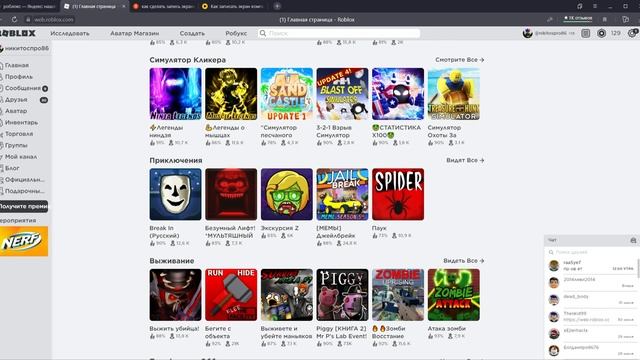The image size is (640, 360).
Task: Click the chat friend search field
Action: (591, 252)
